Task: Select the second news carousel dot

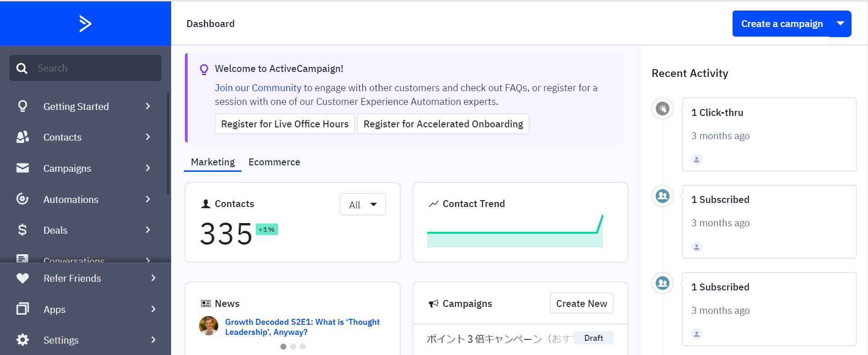Action: click(293, 347)
